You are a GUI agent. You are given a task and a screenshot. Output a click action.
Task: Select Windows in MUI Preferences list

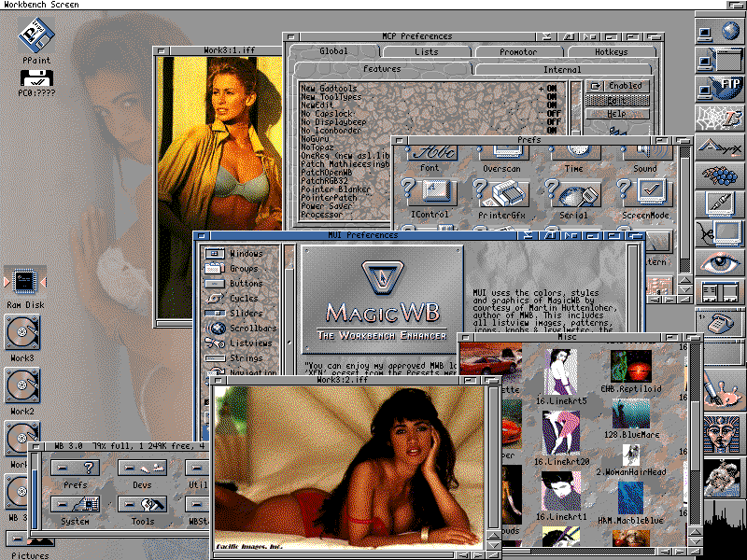pos(241,253)
